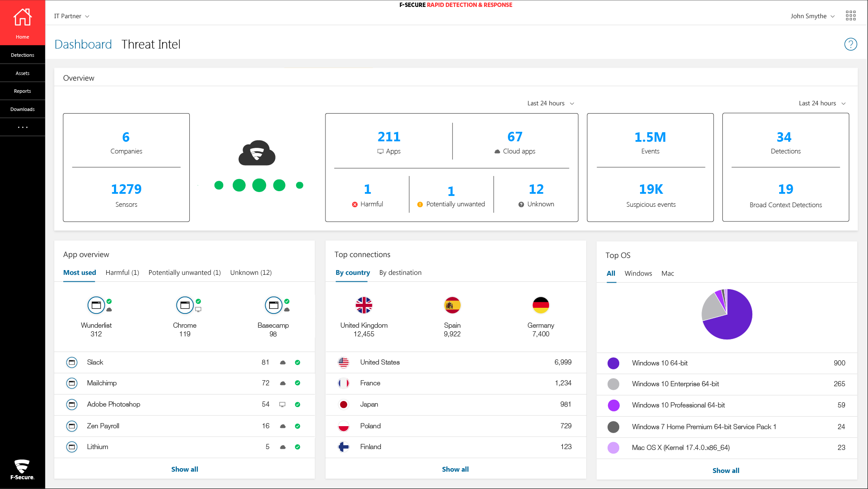Click the United States flag icon
This screenshot has width=868, height=489.
tap(344, 362)
